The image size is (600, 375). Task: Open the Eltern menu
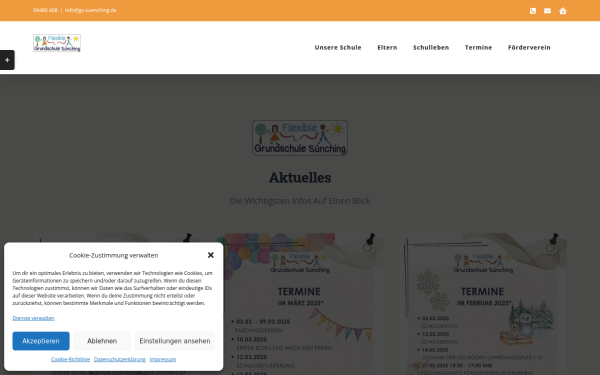(387, 47)
